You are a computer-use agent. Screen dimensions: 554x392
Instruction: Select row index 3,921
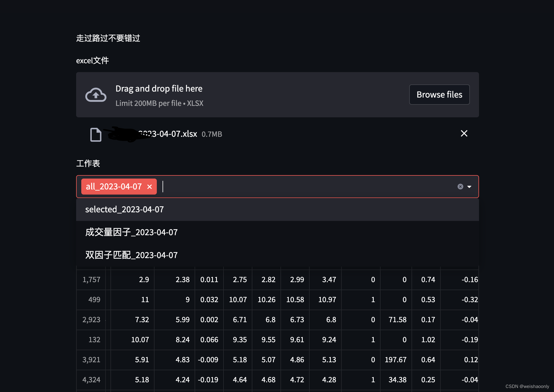click(x=91, y=360)
